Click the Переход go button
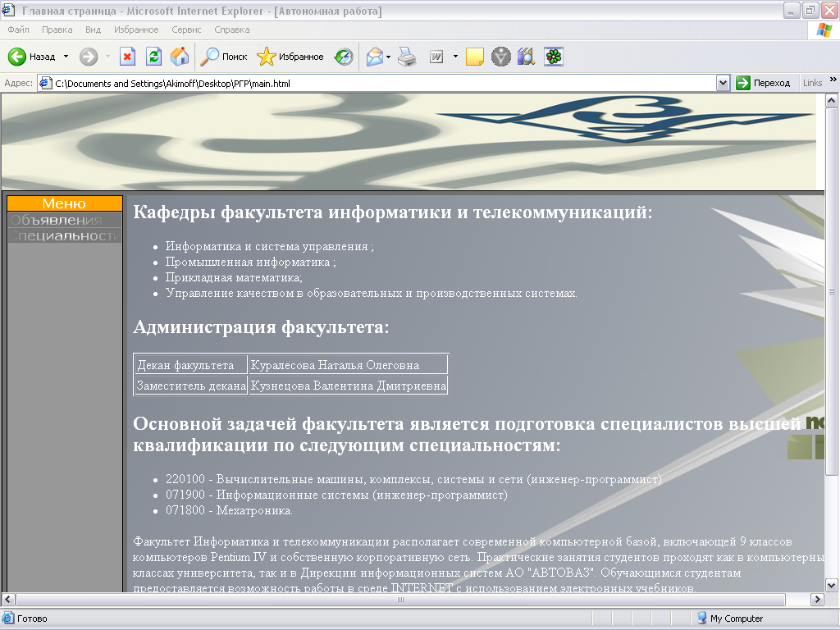The image size is (840, 630). point(764,83)
